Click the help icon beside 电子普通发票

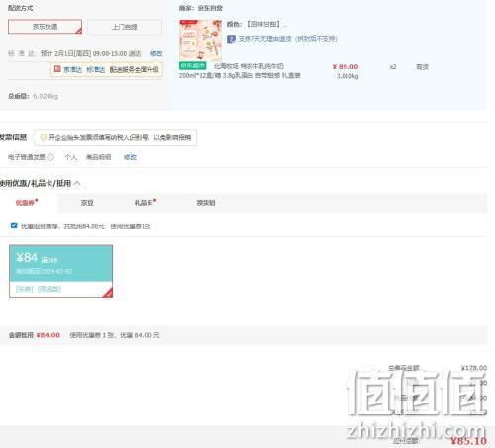point(50,157)
